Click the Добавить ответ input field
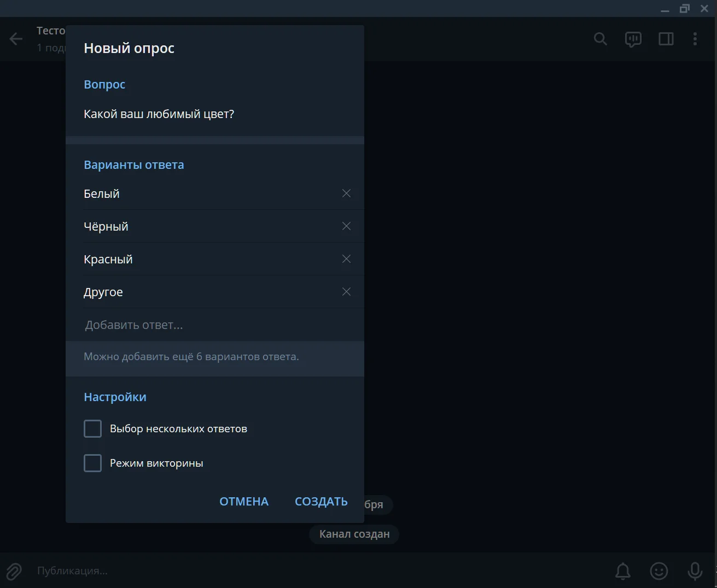Viewport: 717px width, 588px height. pos(213,325)
